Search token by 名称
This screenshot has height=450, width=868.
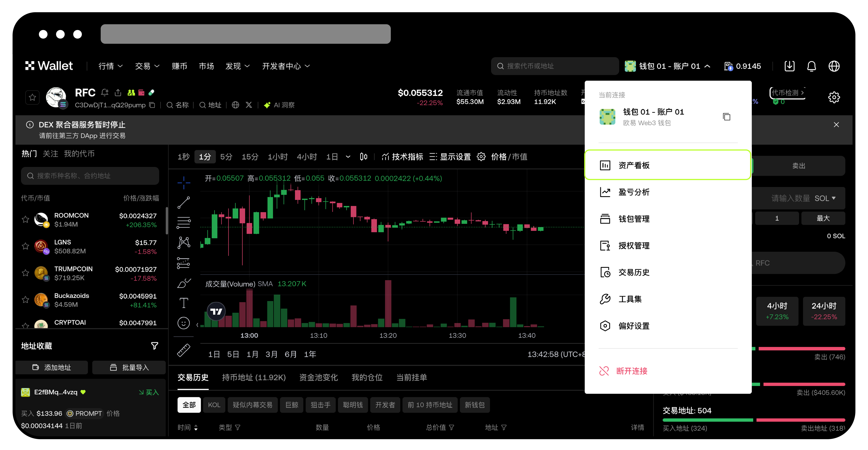point(178,105)
